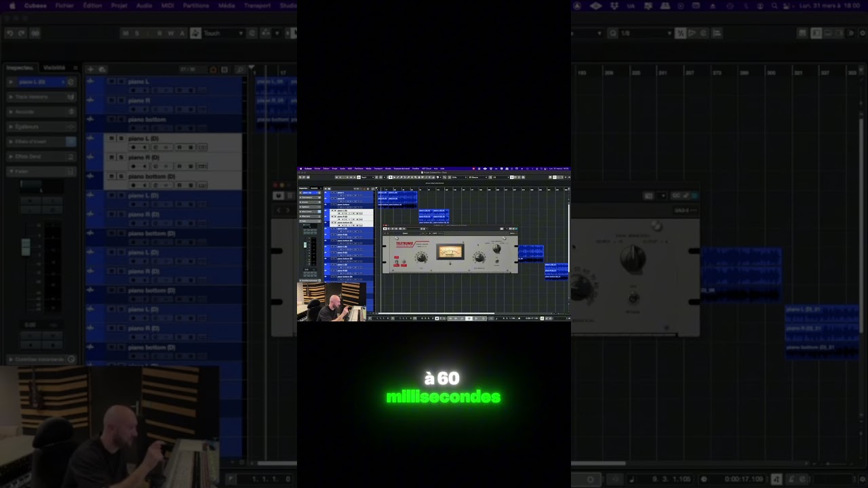This screenshot has height=488, width=868.
Task: Solo the highlighted piano L (D) track
Action: (121, 138)
